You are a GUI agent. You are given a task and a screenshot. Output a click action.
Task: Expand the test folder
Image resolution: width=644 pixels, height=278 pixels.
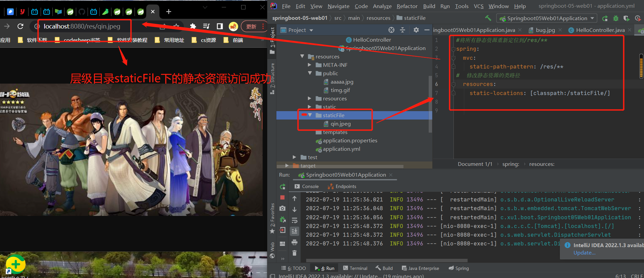click(x=294, y=157)
